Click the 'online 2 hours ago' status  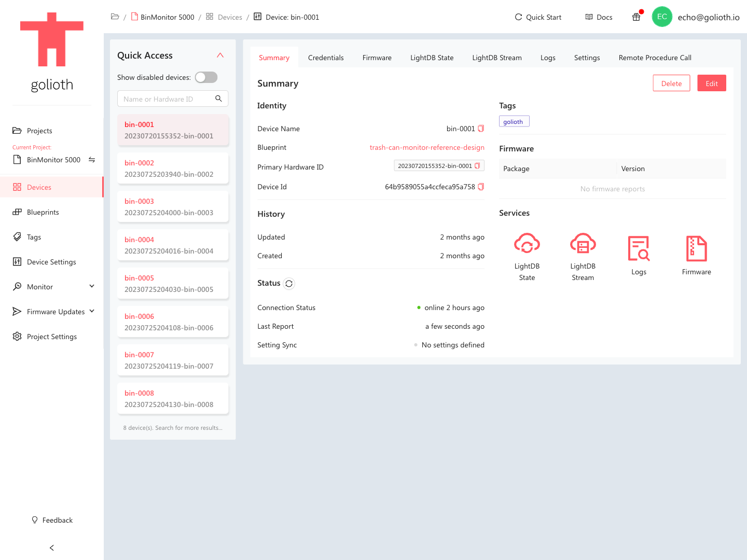[x=451, y=307]
